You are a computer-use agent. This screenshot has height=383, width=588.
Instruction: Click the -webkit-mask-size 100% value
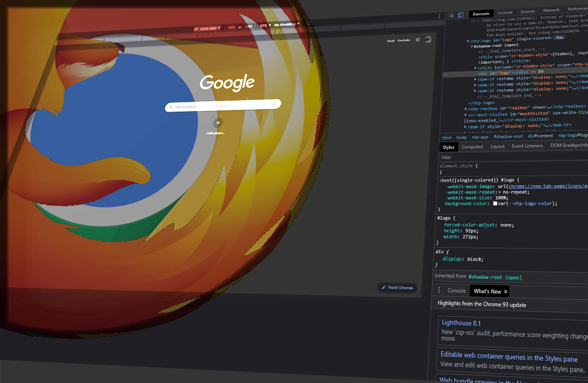pos(501,198)
